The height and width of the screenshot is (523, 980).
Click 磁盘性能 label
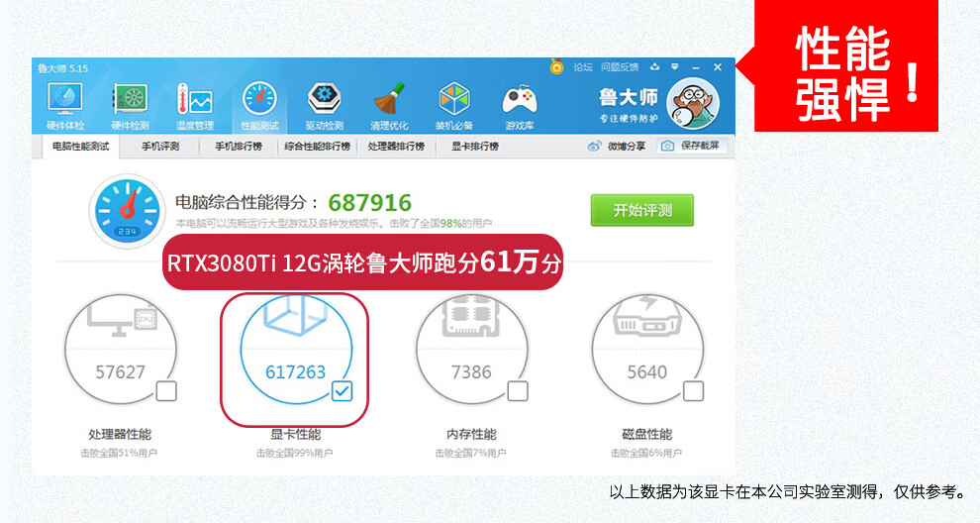click(646, 434)
